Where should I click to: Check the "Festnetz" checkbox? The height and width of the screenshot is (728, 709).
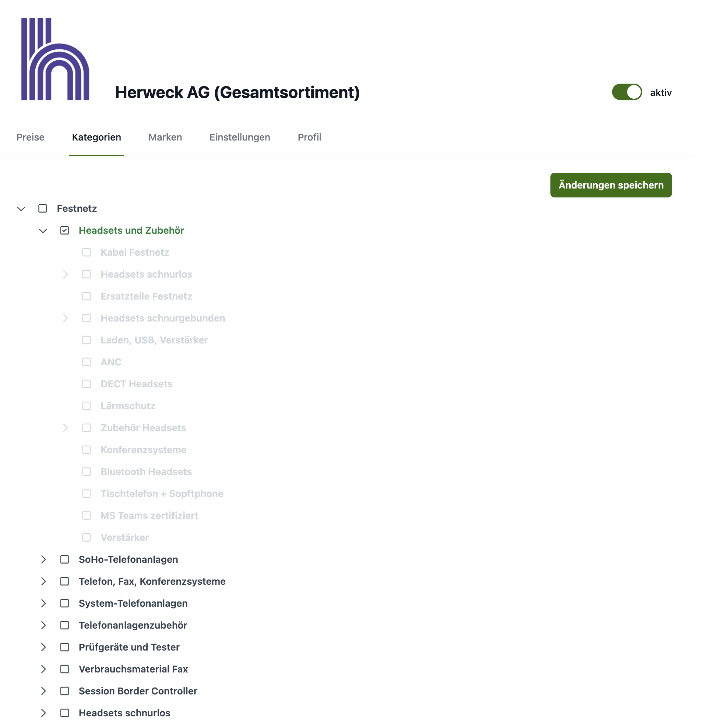(42, 208)
